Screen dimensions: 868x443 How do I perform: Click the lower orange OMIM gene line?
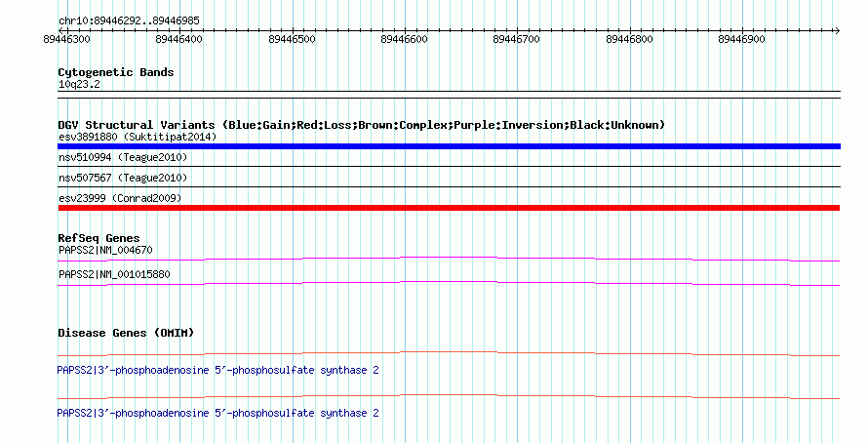[x=449, y=395]
